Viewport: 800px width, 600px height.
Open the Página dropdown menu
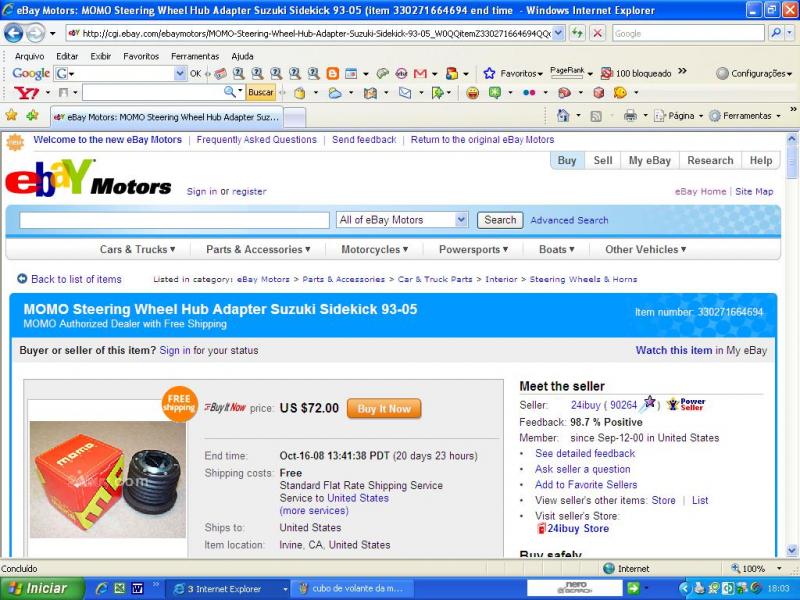(678, 116)
